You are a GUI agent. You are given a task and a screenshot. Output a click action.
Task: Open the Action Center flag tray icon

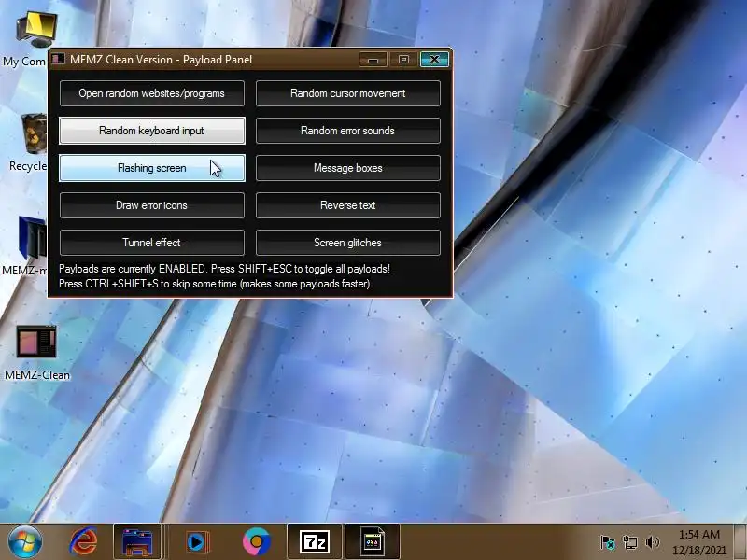608,542
